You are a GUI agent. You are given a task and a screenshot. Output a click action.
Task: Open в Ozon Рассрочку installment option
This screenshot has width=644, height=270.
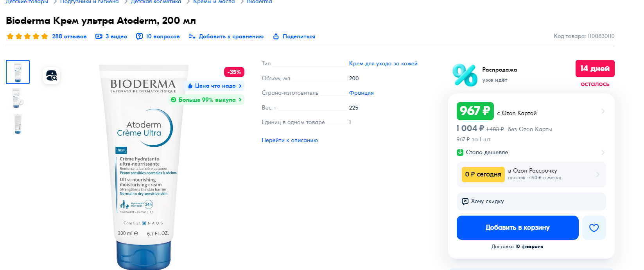(x=531, y=174)
